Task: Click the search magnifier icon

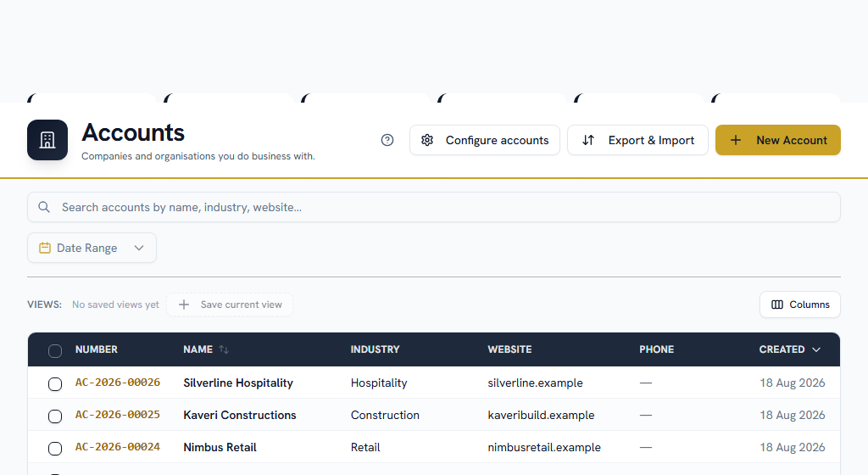Action: [44, 207]
